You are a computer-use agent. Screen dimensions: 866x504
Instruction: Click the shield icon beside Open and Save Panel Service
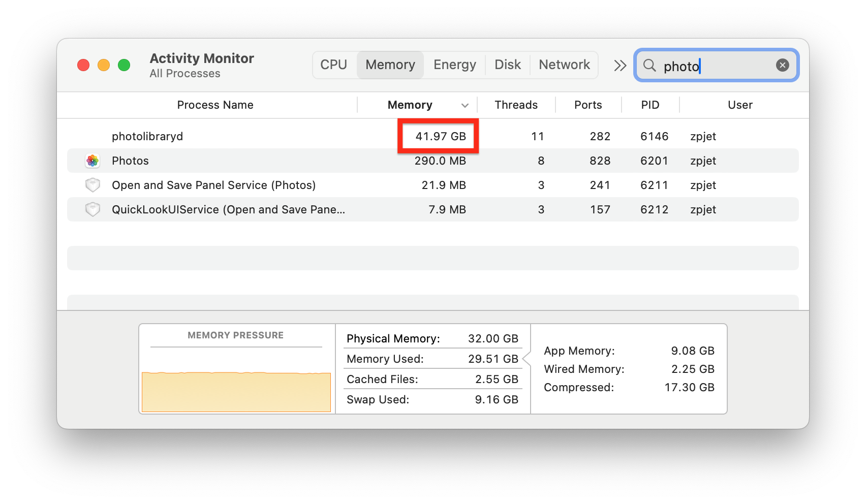(92, 185)
